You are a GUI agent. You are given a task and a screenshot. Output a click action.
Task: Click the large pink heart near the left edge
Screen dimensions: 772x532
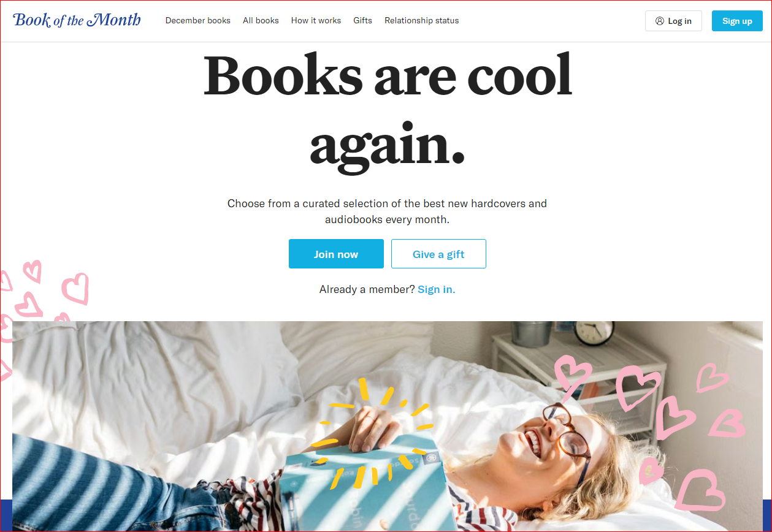click(x=75, y=288)
